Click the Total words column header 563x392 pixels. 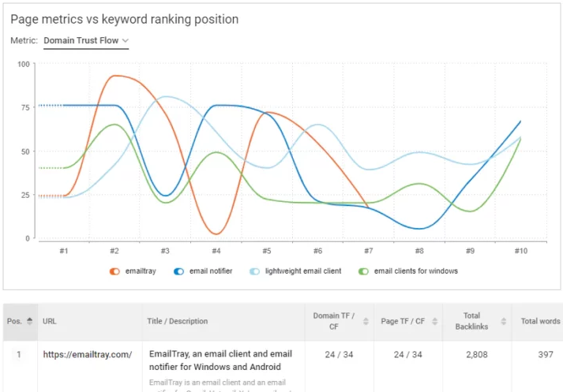(x=540, y=321)
